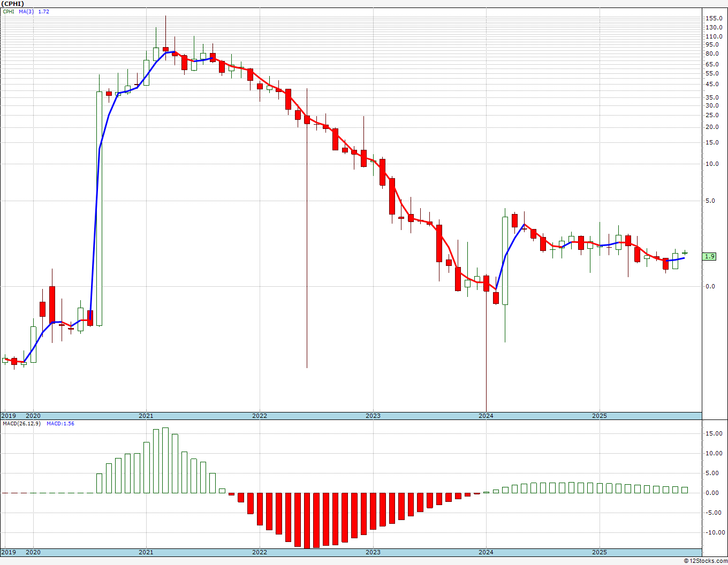728x565 pixels.
Task: Click the 5.00 label on the MACD axis
Action: [x=712, y=473]
